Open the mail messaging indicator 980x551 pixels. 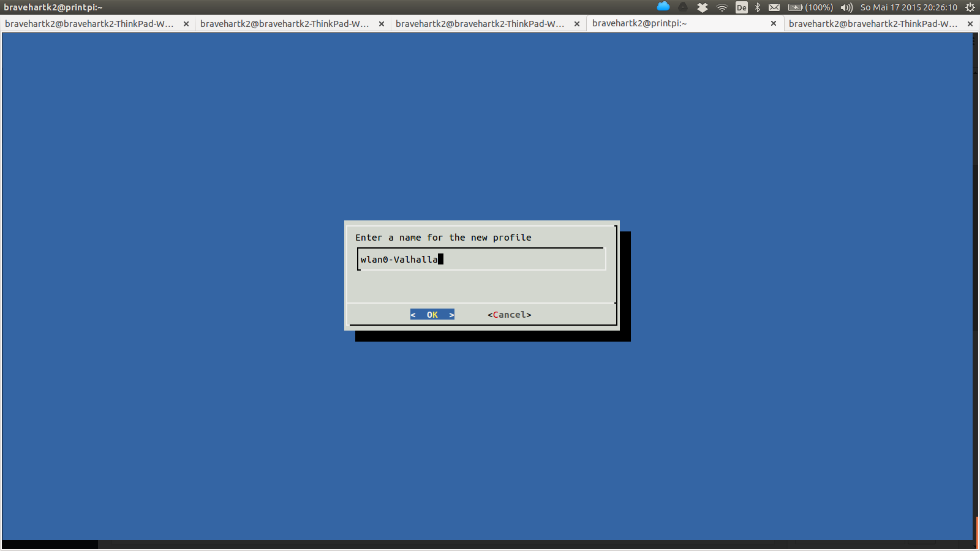point(774,7)
